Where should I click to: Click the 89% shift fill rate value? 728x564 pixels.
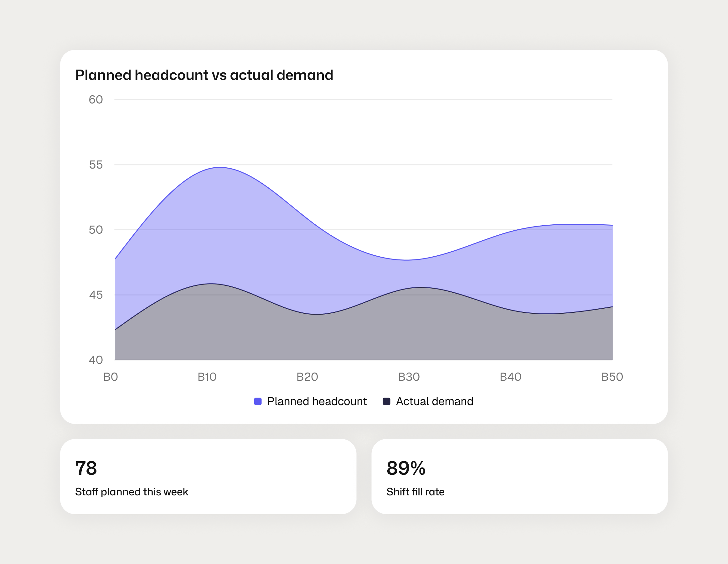[406, 468]
